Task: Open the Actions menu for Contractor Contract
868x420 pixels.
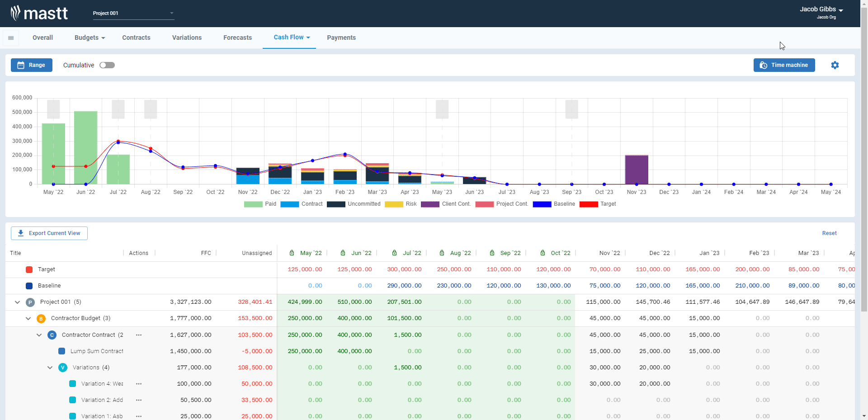Action: pyautogui.click(x=139, y=335)
